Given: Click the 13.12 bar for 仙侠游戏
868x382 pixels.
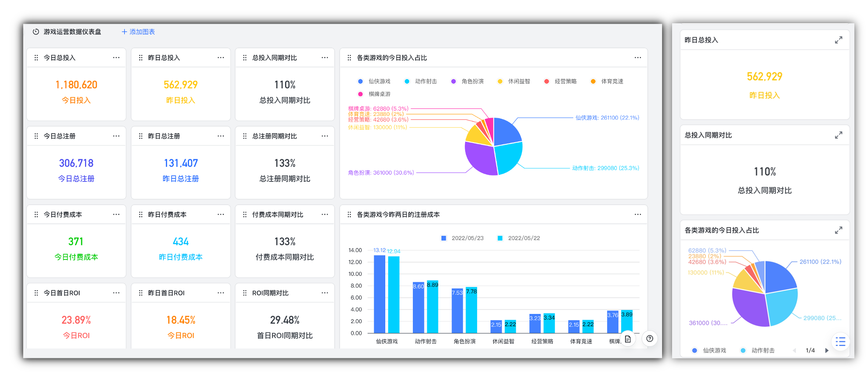Looking at the screenshot, I should click(380, 294).
